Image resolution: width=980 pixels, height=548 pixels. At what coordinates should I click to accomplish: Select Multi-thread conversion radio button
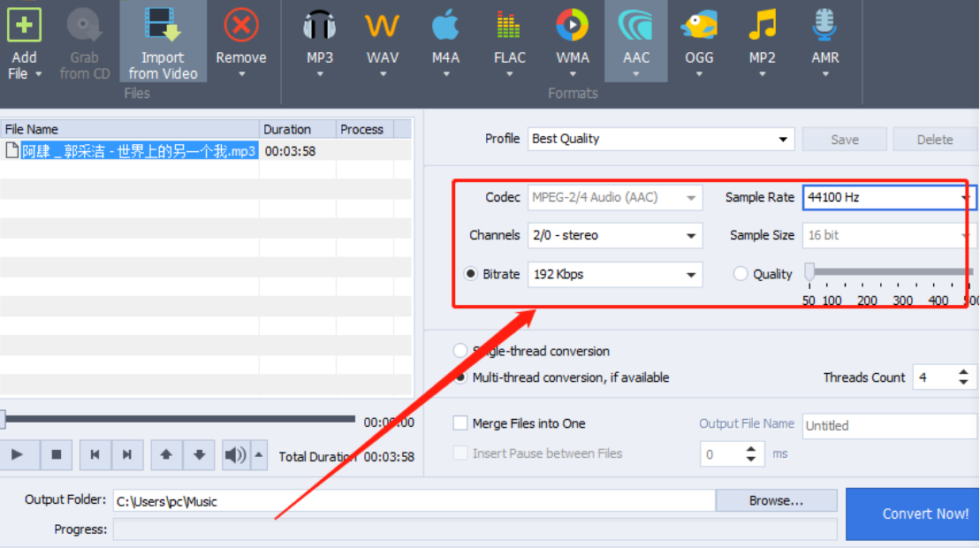(x=461, y=377)
